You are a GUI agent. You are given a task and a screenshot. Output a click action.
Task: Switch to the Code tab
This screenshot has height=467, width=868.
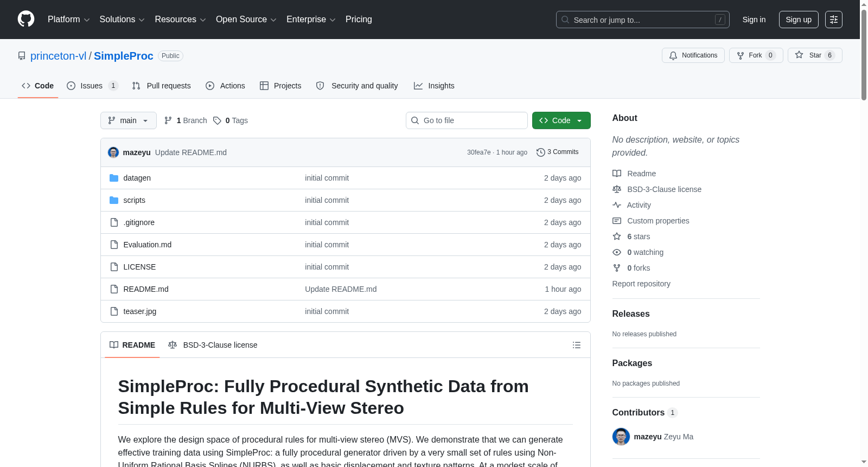(x=38, y=86)
